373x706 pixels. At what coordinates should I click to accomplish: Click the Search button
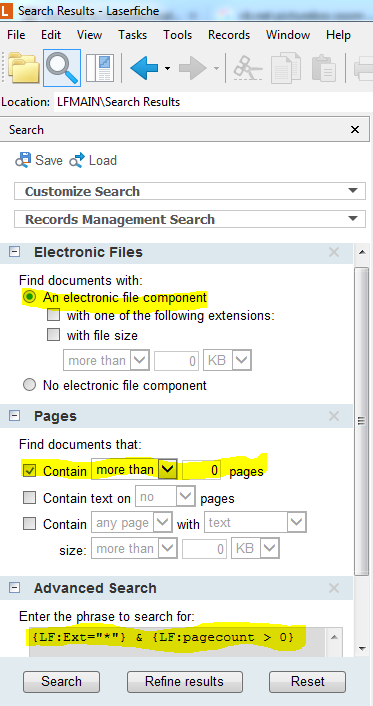(61, 681)
